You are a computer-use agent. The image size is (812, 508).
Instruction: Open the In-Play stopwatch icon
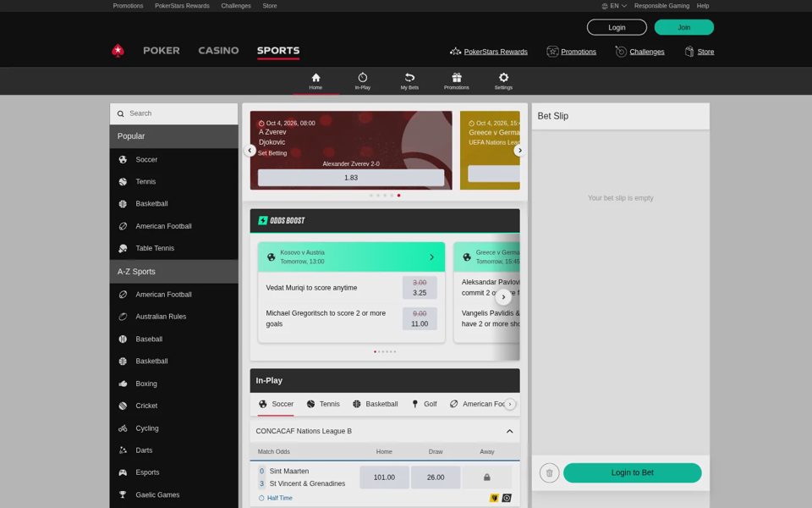coord(363,78)
